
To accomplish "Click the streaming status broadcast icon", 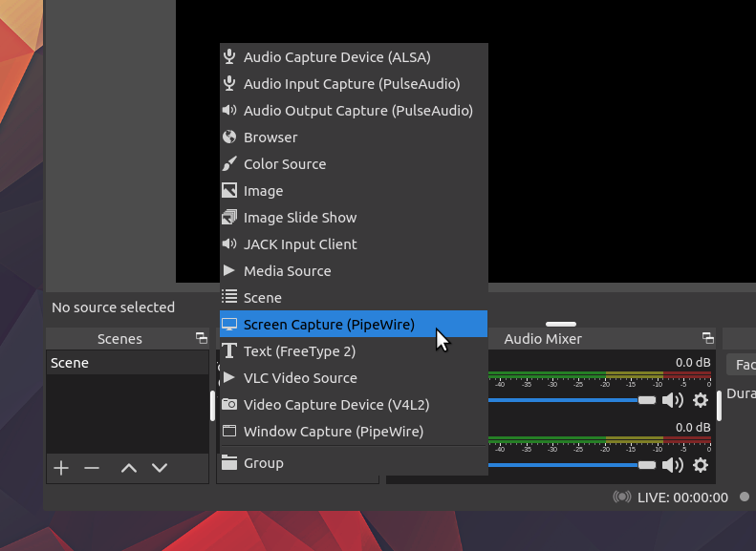I will coord(622,497).
